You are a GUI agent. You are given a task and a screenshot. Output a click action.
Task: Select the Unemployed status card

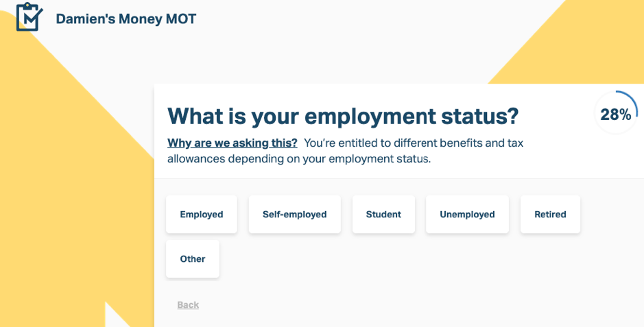pyautogui.click(x=467, y=214)
